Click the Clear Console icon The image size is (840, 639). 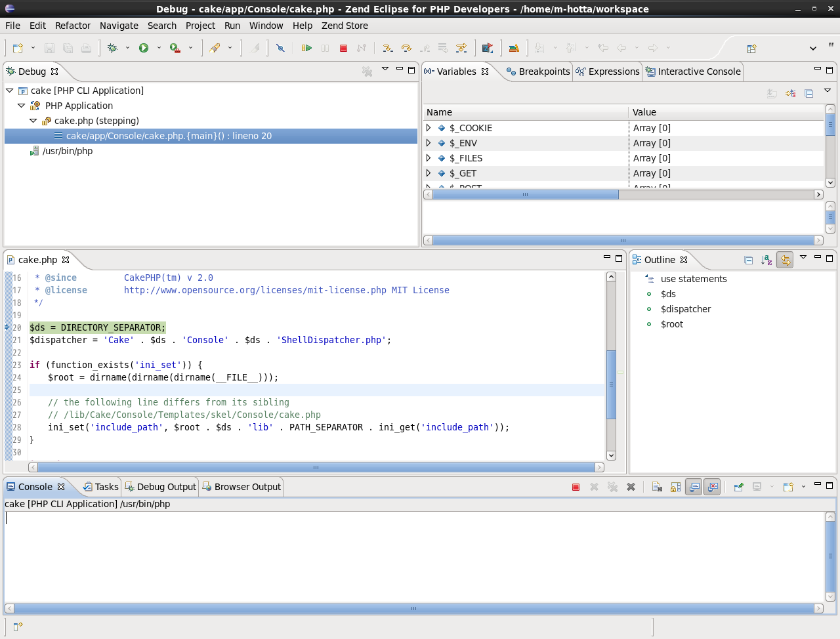point(657,487)
